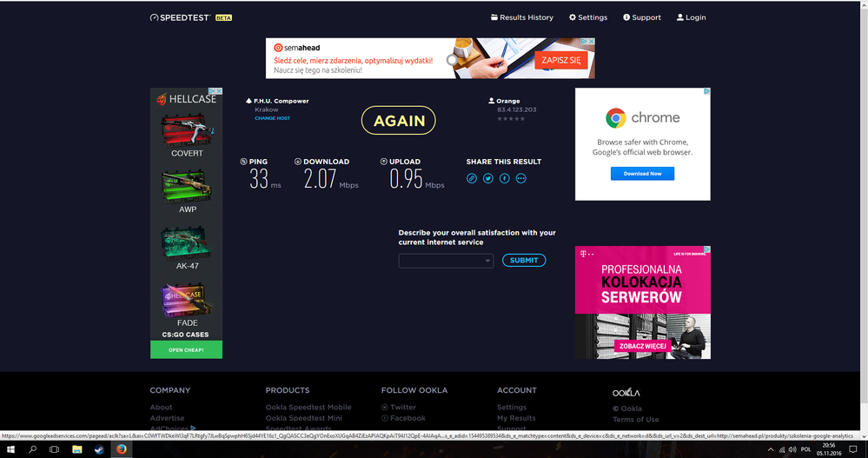
Task: Close the Hellcase ad with its X icon
Action: [219, 91]
